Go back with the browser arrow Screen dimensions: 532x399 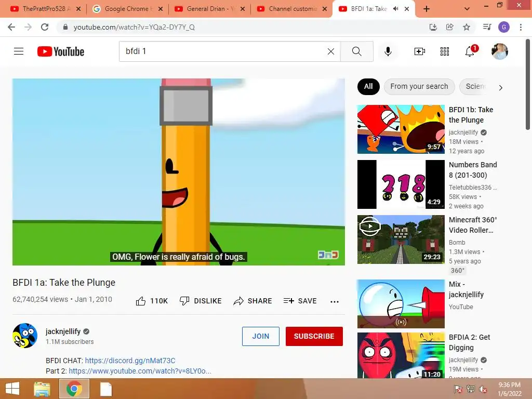tap(11, 27)
